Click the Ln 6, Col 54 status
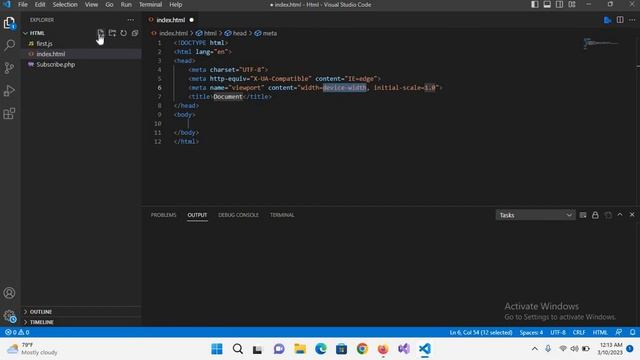Viewport: 640px width, 360px height. click(481, 332)
